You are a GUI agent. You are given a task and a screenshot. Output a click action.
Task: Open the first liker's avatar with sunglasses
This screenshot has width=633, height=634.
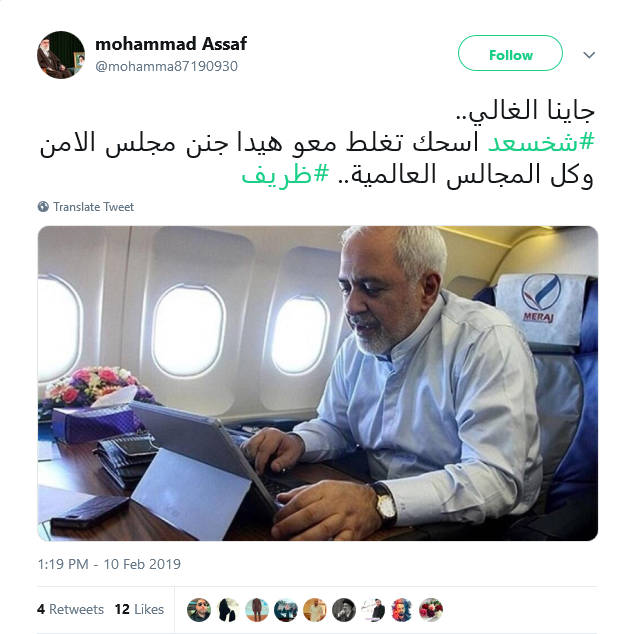pos(199,609)
